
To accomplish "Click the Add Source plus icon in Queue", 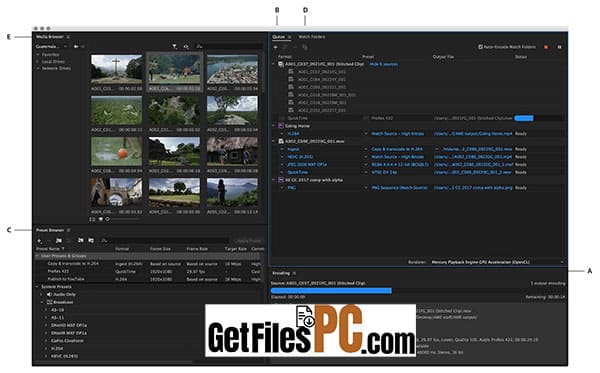I will pos(276,47).
